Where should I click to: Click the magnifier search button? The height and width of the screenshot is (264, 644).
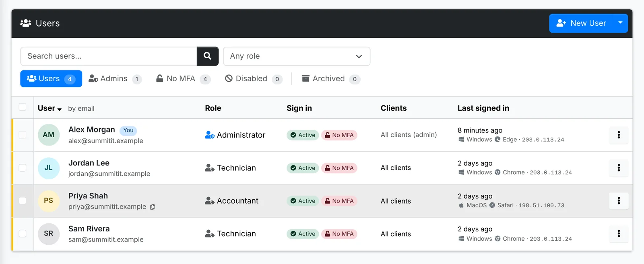click(x=207, y=56)
